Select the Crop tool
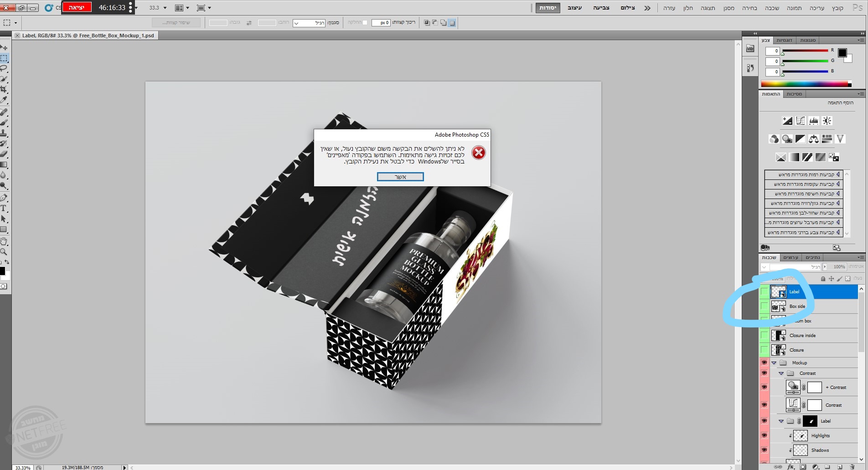The image size is (868, 470). pos(4,90)
